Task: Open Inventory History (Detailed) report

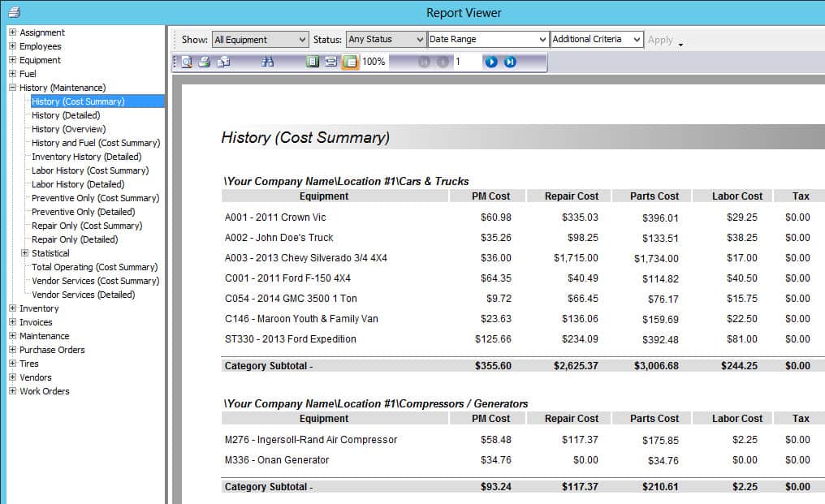Action: click(x=86, y=157)
